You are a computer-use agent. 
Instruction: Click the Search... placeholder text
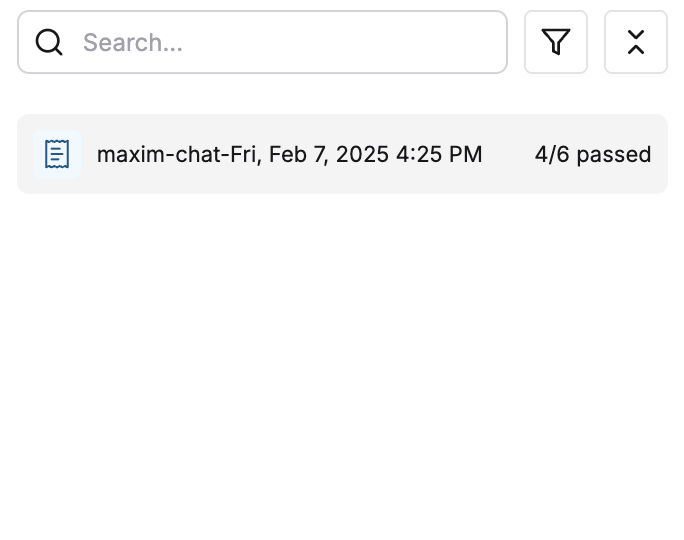(x=133, y=42)
